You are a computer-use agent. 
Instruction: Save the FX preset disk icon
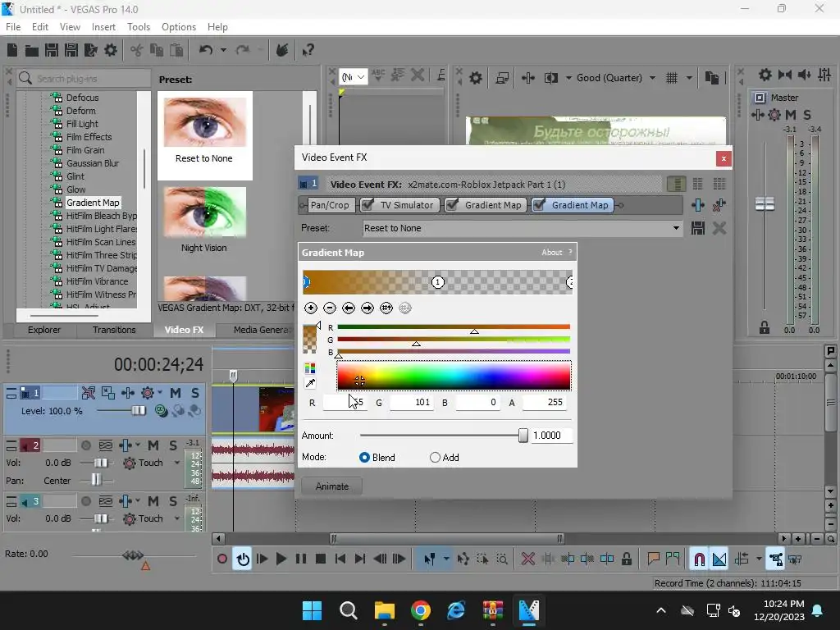tap(697, 228)
